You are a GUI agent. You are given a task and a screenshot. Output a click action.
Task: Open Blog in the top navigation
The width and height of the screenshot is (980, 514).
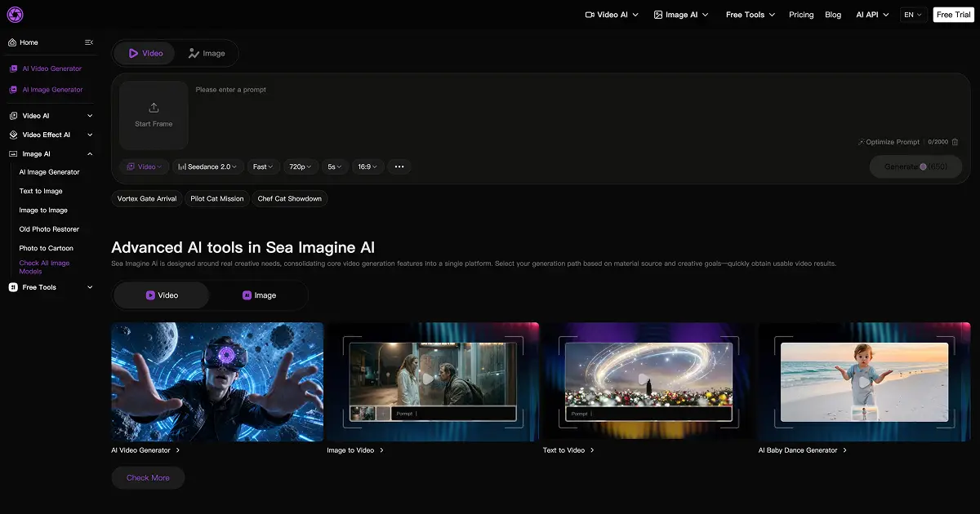click(833, 15)
